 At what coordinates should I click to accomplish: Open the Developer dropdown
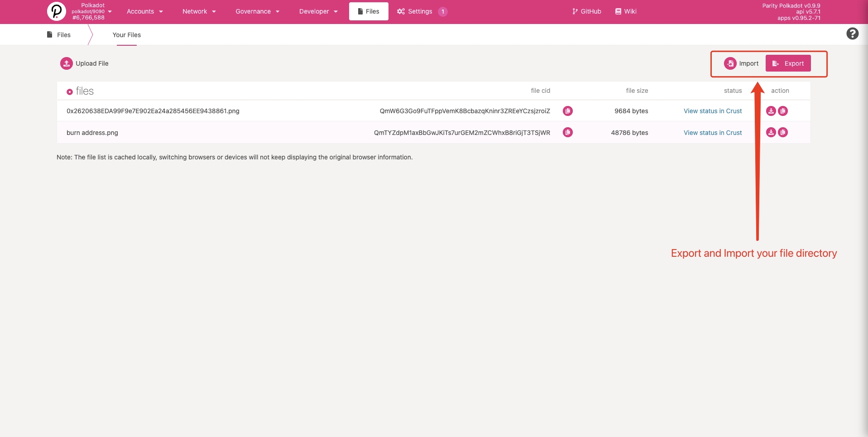tap(318, 11)
